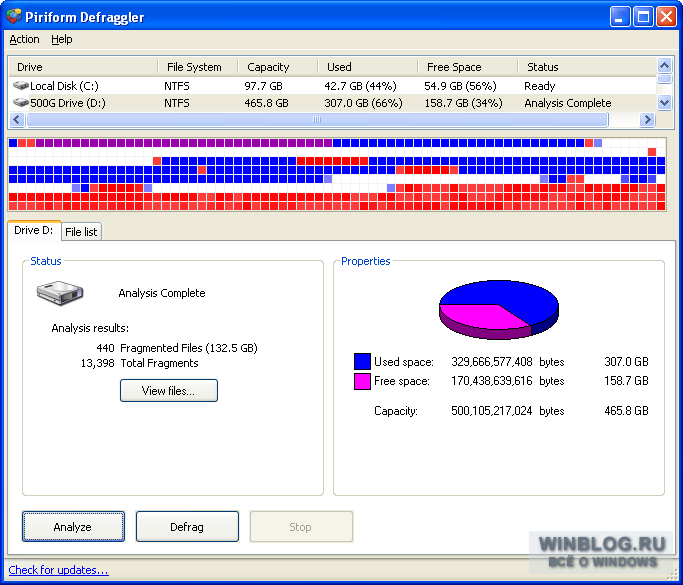Click the Stop button

[x=301, y=527]
